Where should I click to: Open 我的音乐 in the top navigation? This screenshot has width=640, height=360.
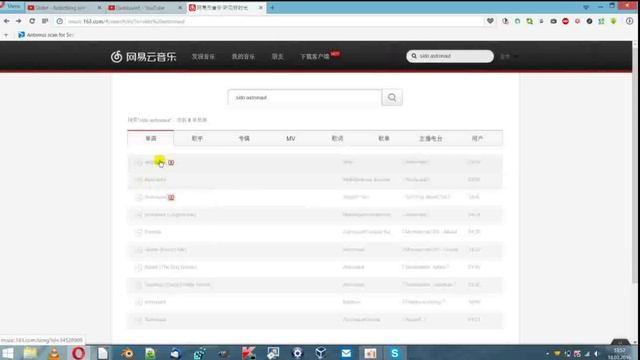pyautogui.click(x=243, y=56)
